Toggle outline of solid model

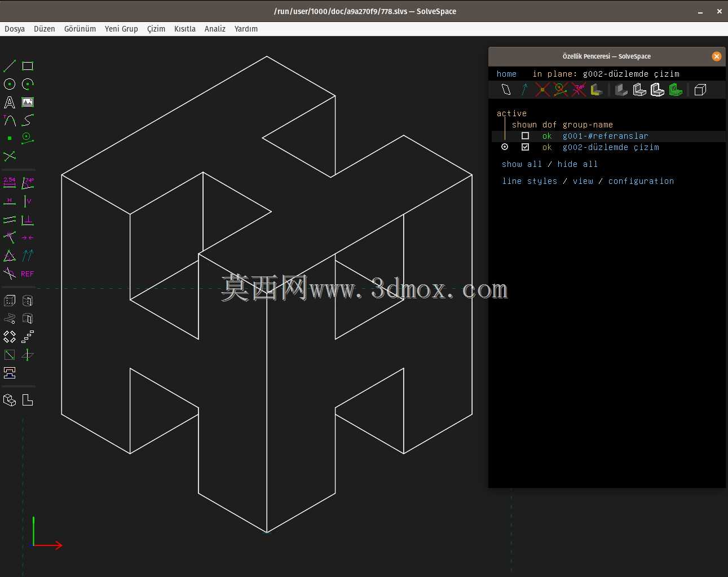pyautogui.click(x=658, y=90)
